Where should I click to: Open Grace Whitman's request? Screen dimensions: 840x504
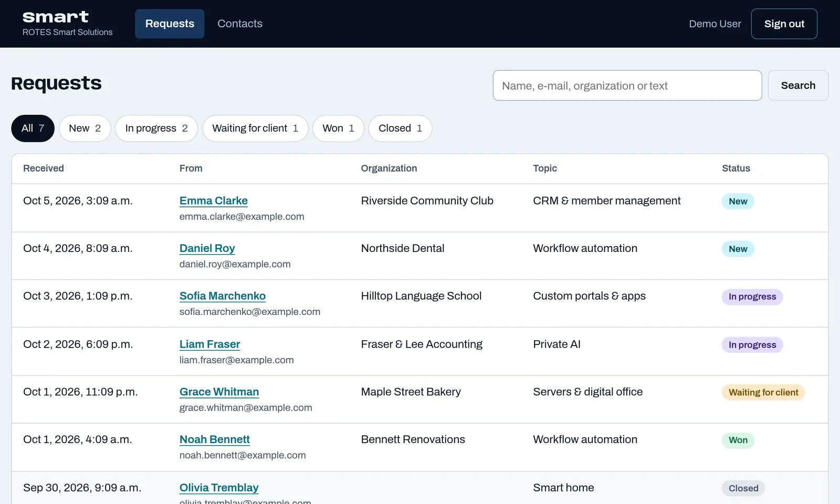[219, 392]
